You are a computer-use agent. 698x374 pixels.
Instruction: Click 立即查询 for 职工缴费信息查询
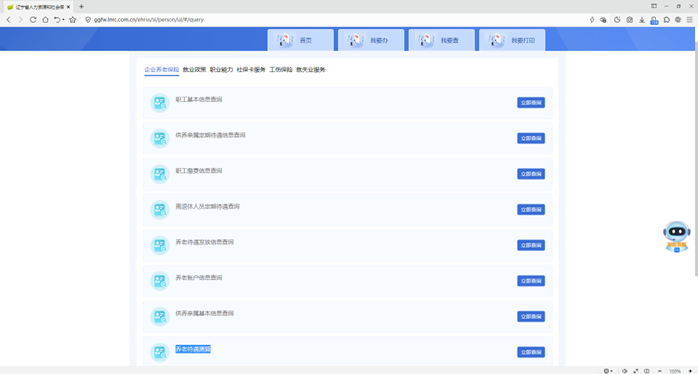tap(531, 174)
